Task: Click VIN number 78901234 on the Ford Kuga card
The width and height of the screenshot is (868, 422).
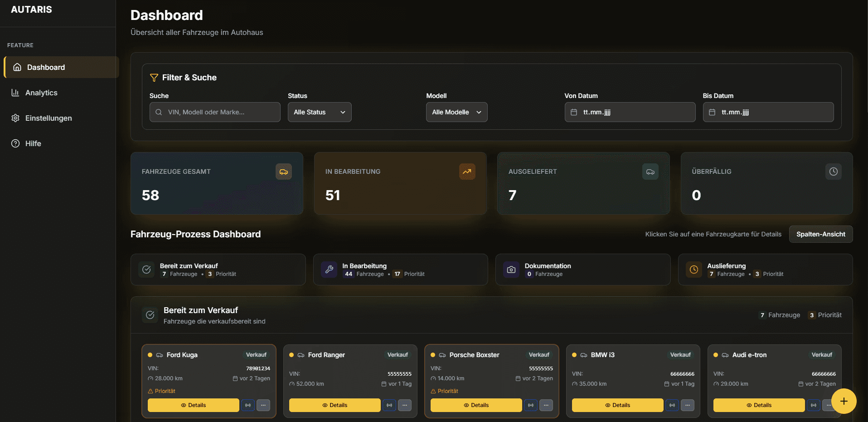Action: pyautogui.click(x=258, y=368)
